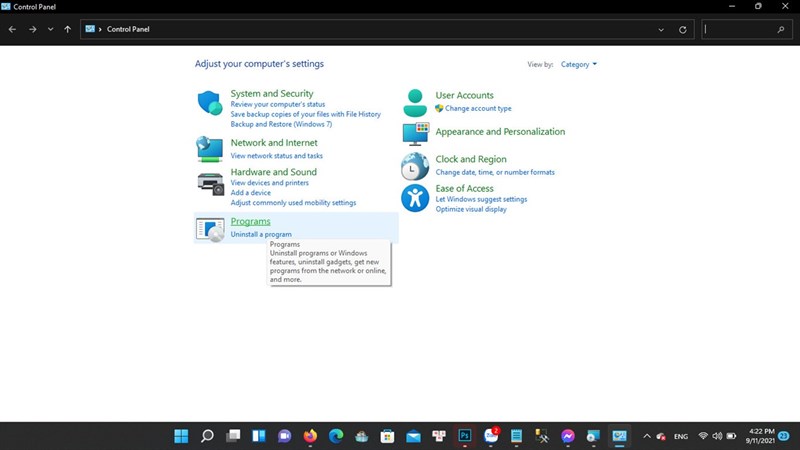
Task: Click the Ease of Access icon
Action: [415, 197]
